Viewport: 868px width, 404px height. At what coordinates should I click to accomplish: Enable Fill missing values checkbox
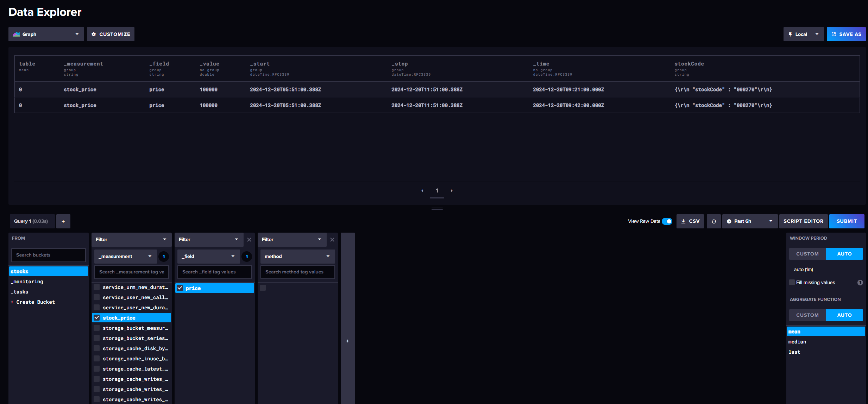[792, 283]
